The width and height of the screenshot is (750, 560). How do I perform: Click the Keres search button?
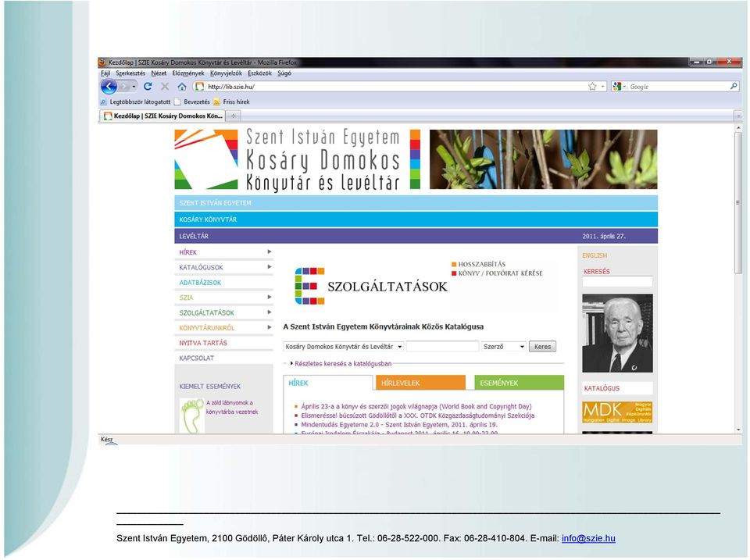point(542,347)
